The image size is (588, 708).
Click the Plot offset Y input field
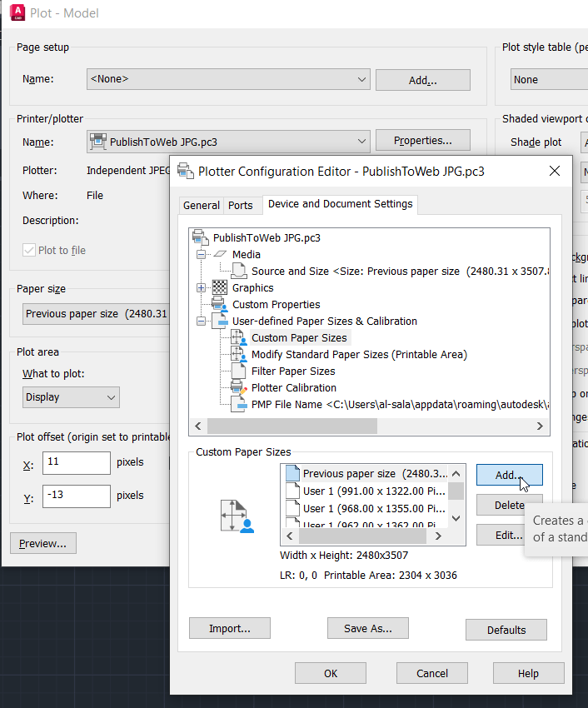(77, 496)
